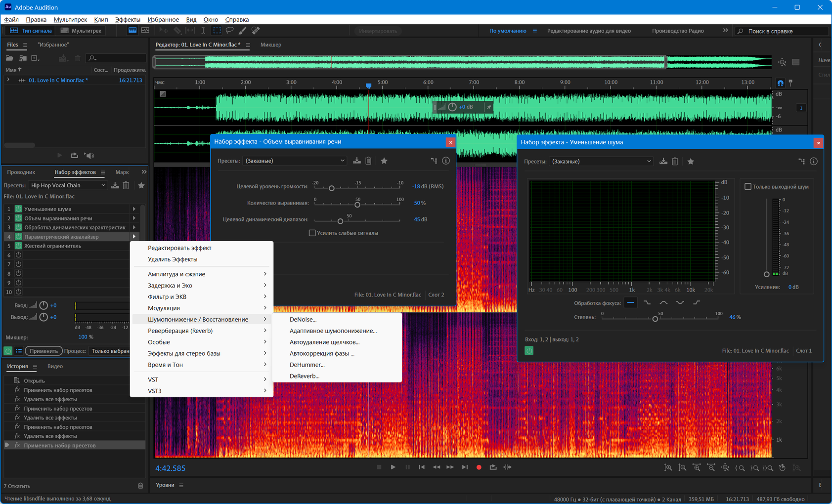
Task: Check 'Только выходной шум' option
Action: (748, 187)
